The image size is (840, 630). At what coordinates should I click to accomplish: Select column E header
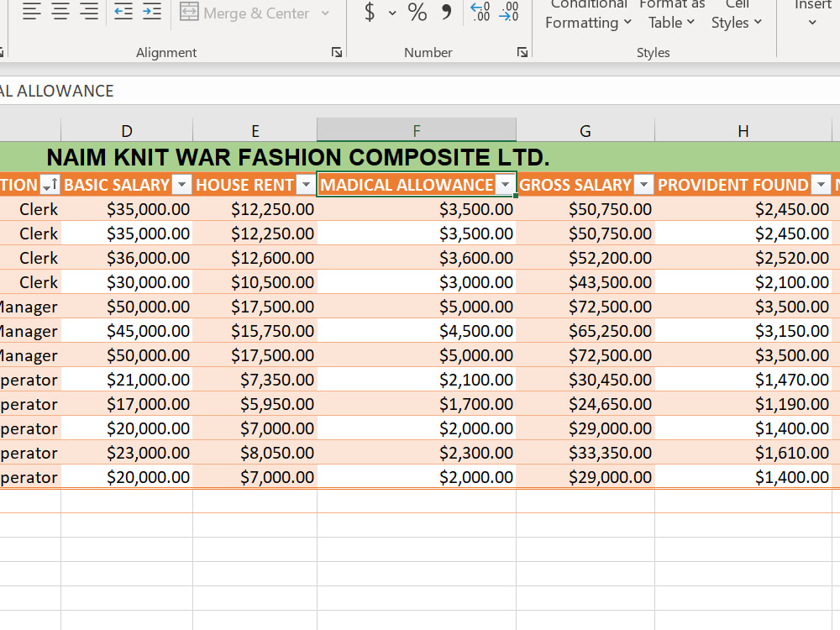[x=255, y=131]
